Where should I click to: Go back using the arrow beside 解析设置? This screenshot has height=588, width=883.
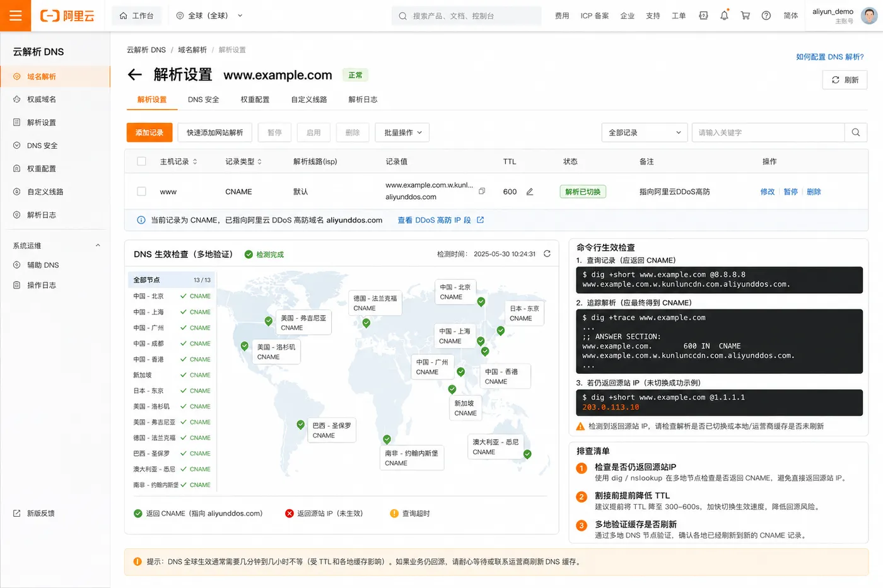(135, 75)
